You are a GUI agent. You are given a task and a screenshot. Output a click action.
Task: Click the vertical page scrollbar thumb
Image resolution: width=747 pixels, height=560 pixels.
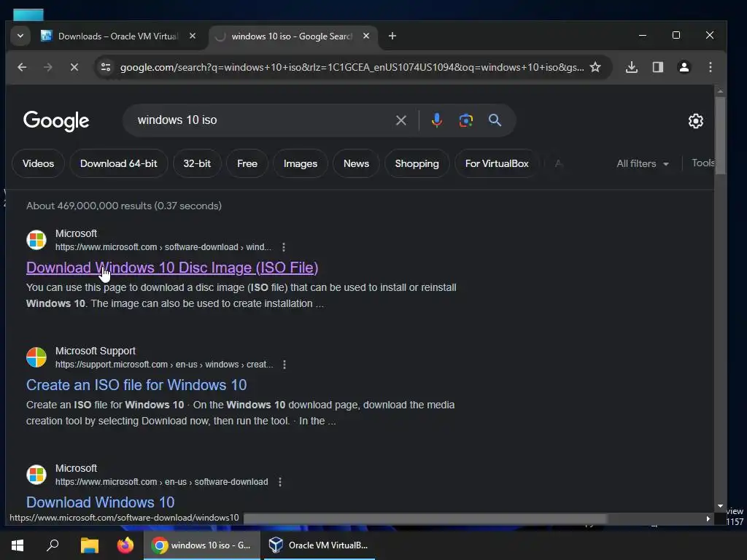pos(720,135)
